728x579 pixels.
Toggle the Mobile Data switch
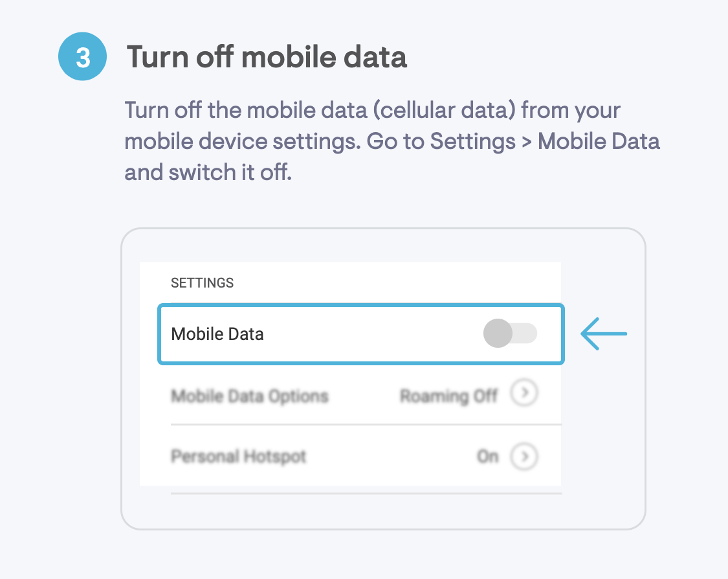click(510, 334)
